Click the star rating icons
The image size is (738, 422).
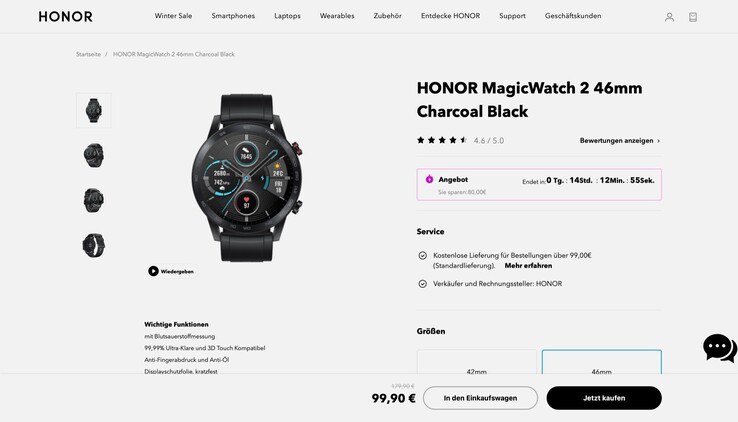pyautogui.click(x=441, y=140)
